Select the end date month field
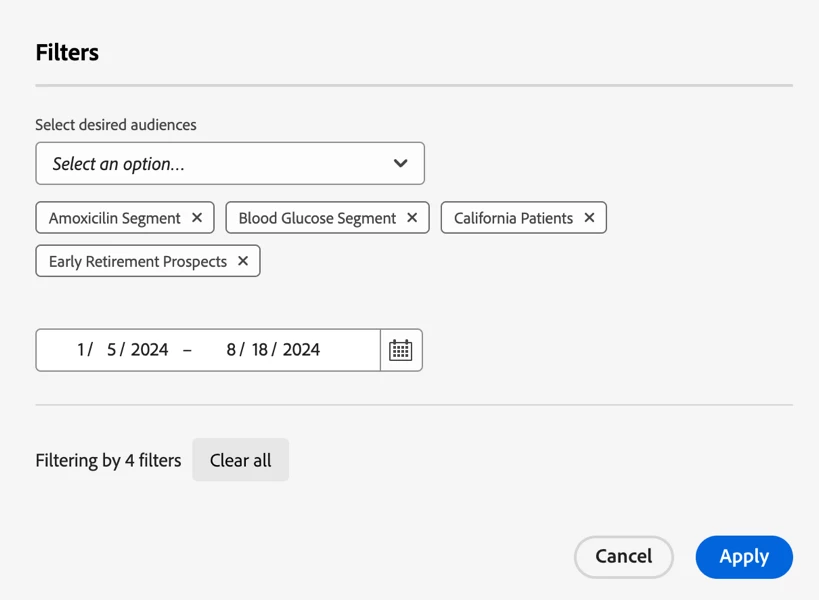819x600 pixels. (231, 350)
